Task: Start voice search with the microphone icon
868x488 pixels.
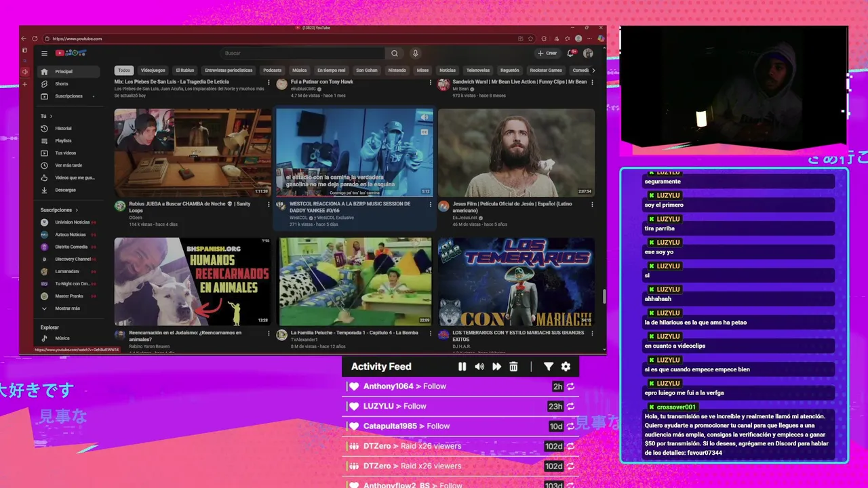Action: (x=416, y=53)
